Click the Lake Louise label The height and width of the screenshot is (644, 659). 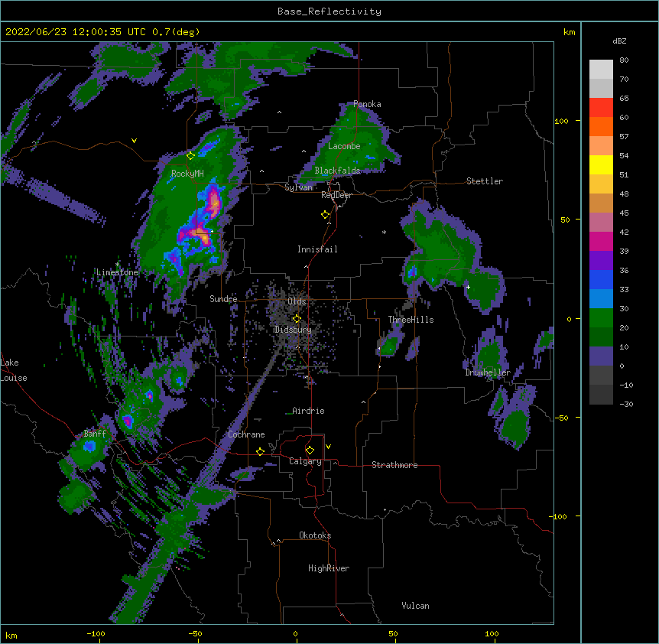(x=14, y=370)
